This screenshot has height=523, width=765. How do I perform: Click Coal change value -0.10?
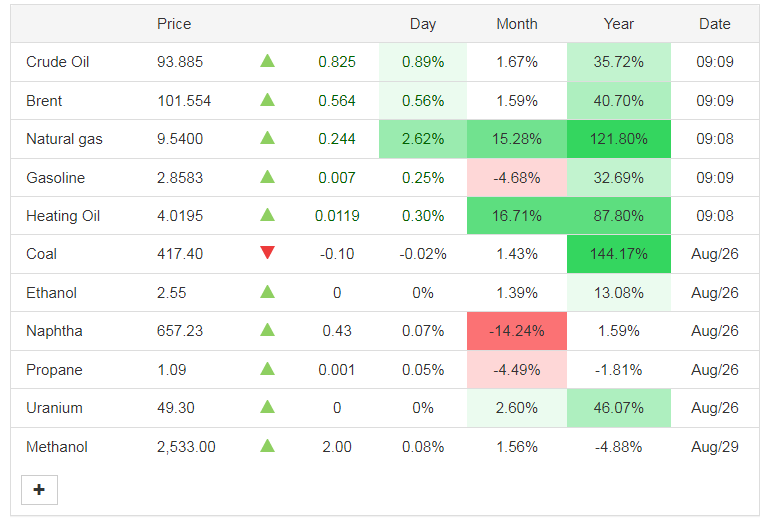[x=337, y=254]
